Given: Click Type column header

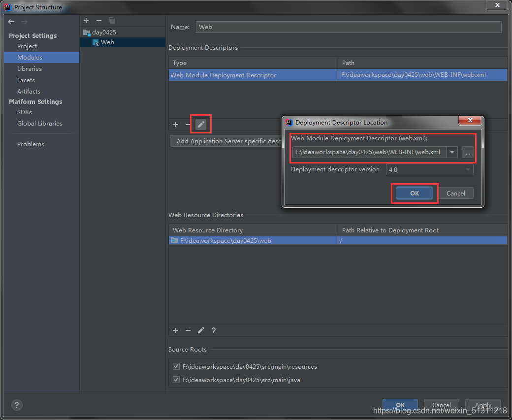Looking at the screenshot, I should pyautogui.click(x=253, y=63).
